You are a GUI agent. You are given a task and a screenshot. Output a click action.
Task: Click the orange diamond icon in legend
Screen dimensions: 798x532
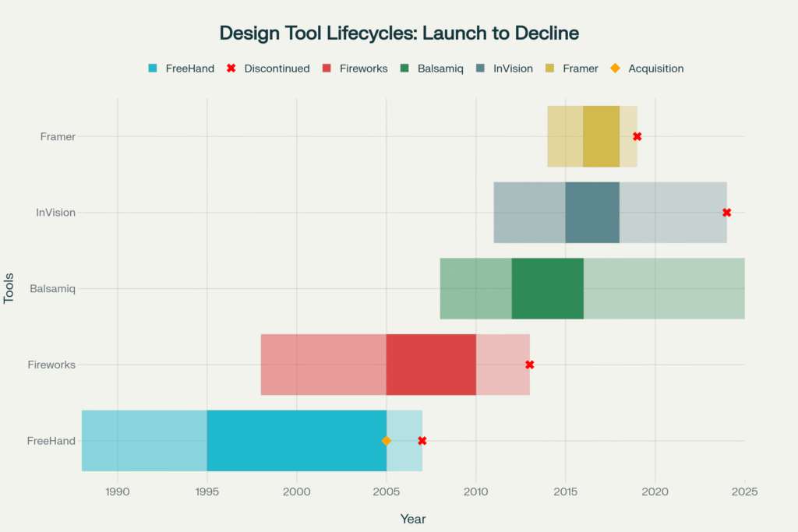[615, 69]
